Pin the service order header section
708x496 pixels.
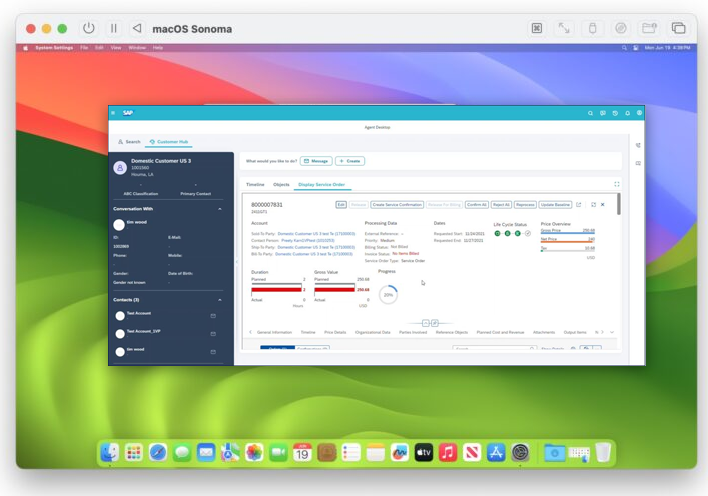pyautogui.click(x=435, y=323)
